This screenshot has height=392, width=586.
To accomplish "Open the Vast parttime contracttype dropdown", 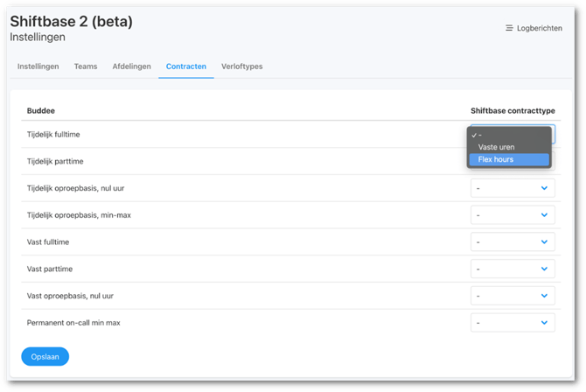I will [x=513, y=269].
